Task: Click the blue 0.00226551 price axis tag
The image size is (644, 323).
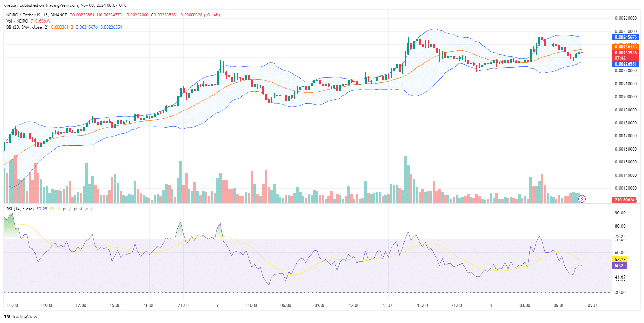Action: (x=625, y=64)
